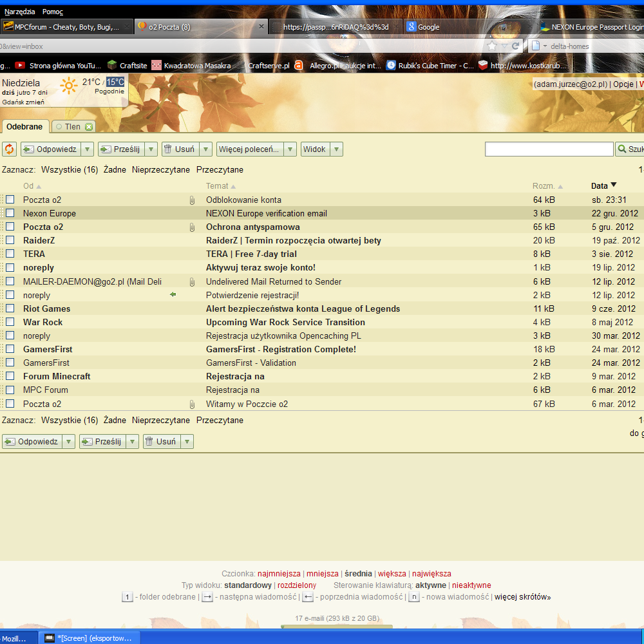Click top Zaznacz Wszystkie (16) link

(x=70, y=169)
